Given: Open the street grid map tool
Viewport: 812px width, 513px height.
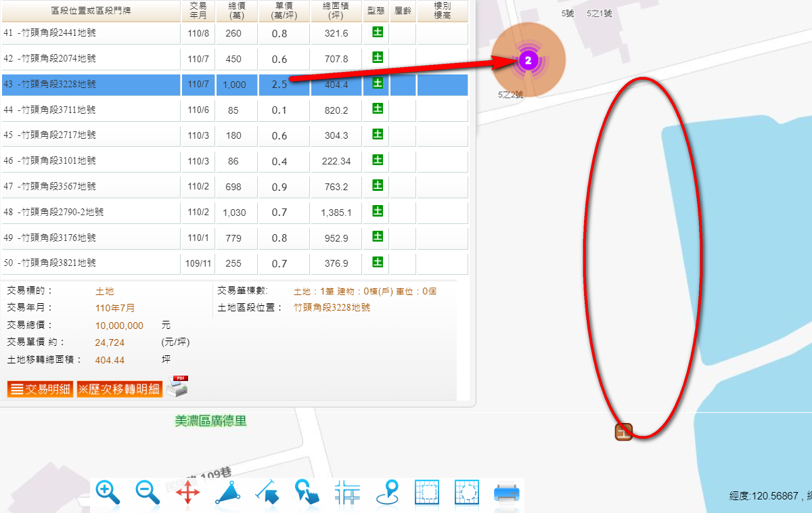Looking at the screenshot, I should point(347,492).
